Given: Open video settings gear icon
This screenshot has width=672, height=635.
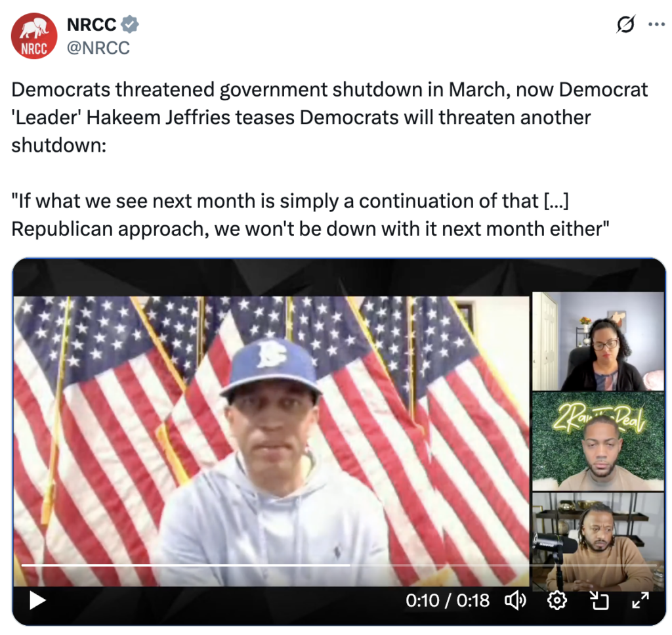Looking at the screenshot, I should pyautogui.click(x=557, y=600).
